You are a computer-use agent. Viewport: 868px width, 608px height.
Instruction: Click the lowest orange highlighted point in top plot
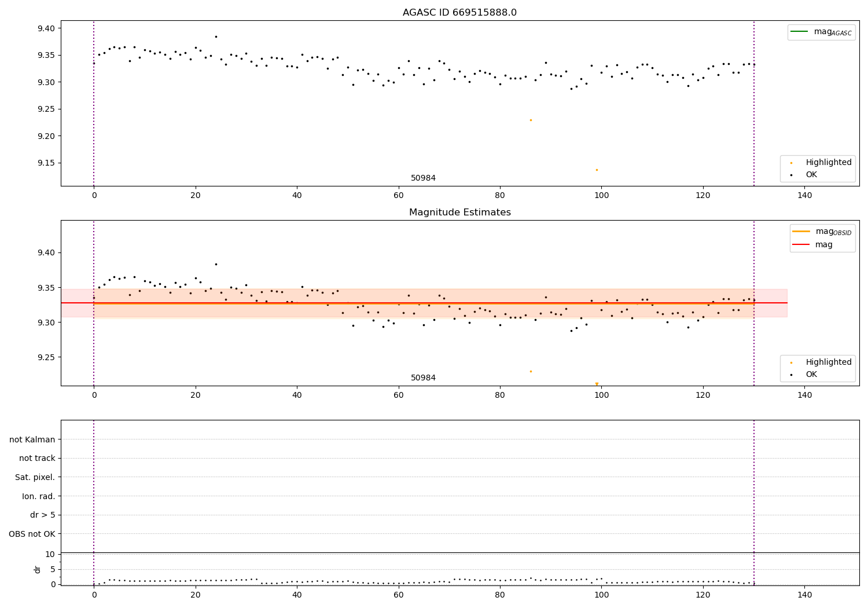pyautogui.click(x=597, y=170)
